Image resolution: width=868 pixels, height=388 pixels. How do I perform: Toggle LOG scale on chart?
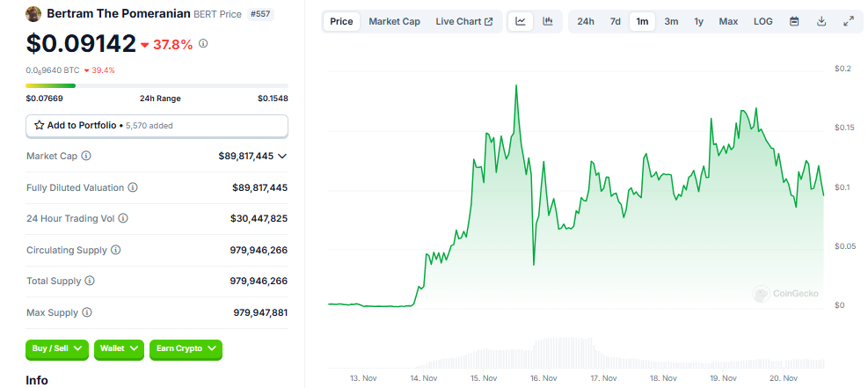[x=763, y=22]
